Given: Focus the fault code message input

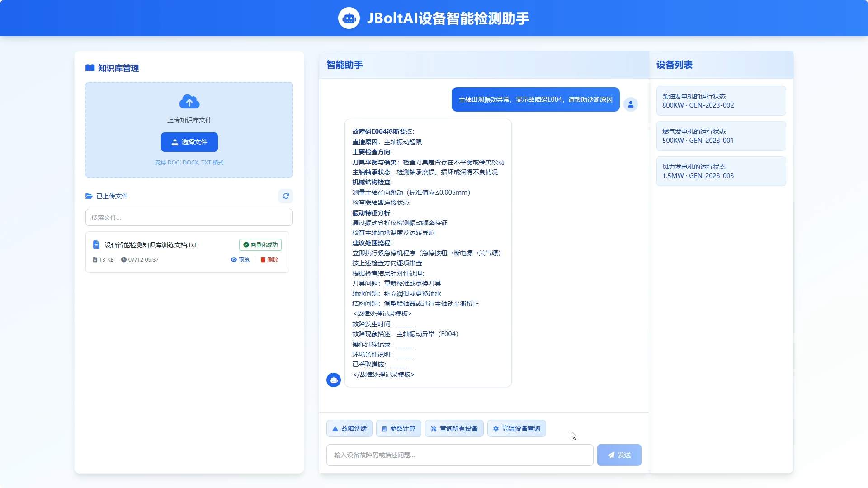Looking at the screenshot, I should point(460,455).
